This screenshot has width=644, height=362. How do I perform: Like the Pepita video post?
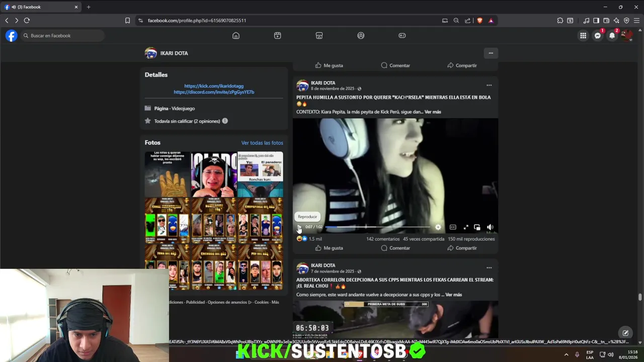click(329, 248)
